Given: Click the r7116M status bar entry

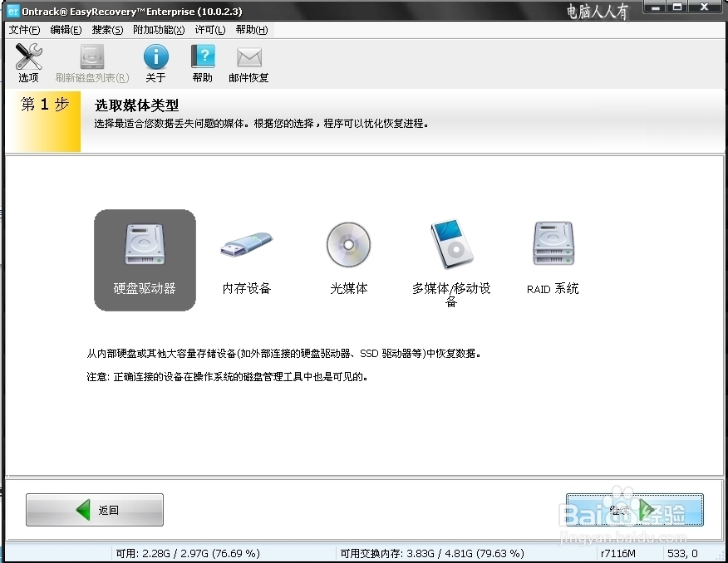Looking at the screenshot, I should point(618,553).
